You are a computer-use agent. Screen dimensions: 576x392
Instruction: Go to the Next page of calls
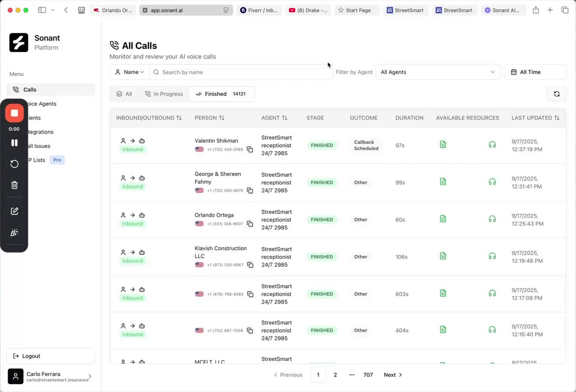pyautogui.click(x=392, y=375)
